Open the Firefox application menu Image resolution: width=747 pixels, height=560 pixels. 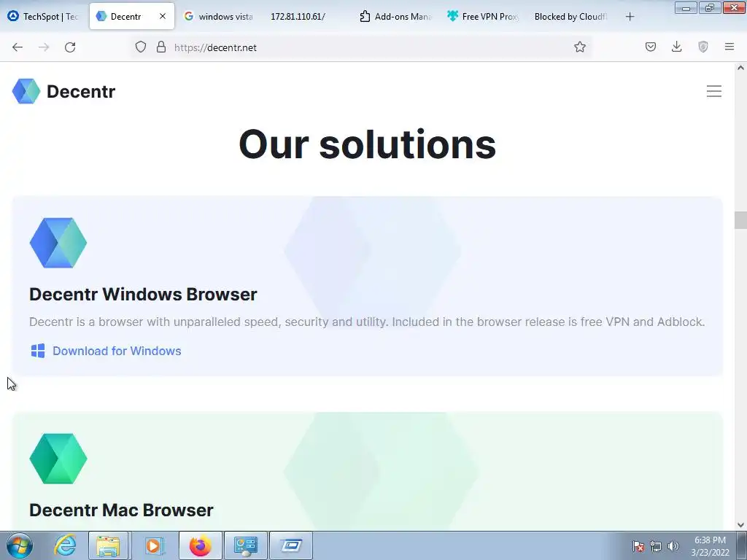(x=729, y=47)
